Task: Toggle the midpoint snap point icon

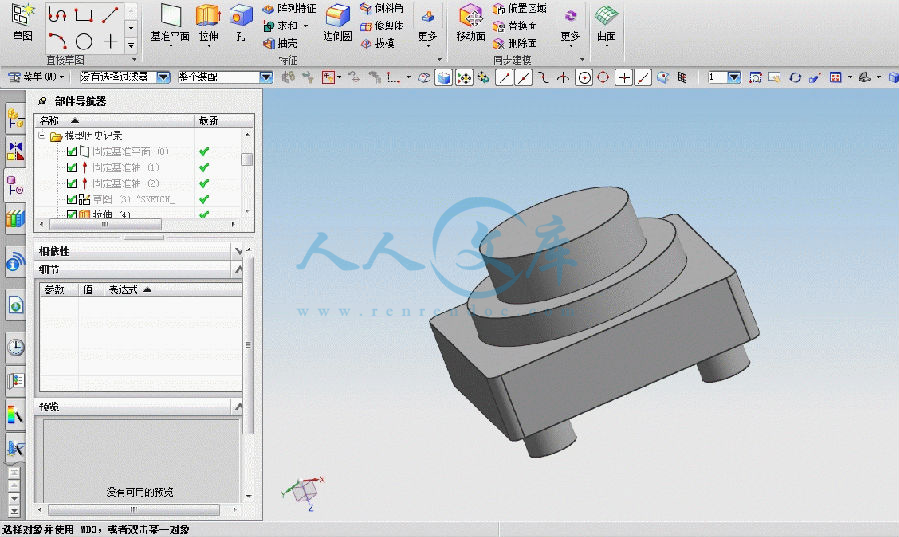Action: pos(523,77)
